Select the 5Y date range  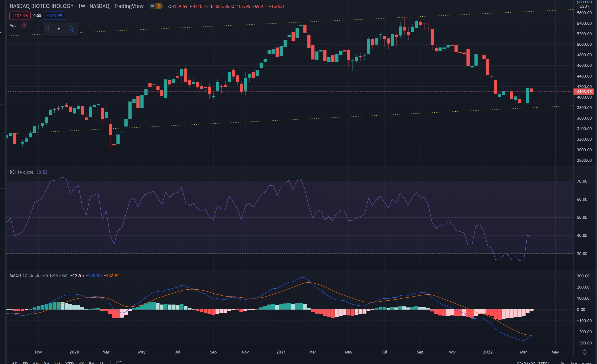[x=92, y=363]
